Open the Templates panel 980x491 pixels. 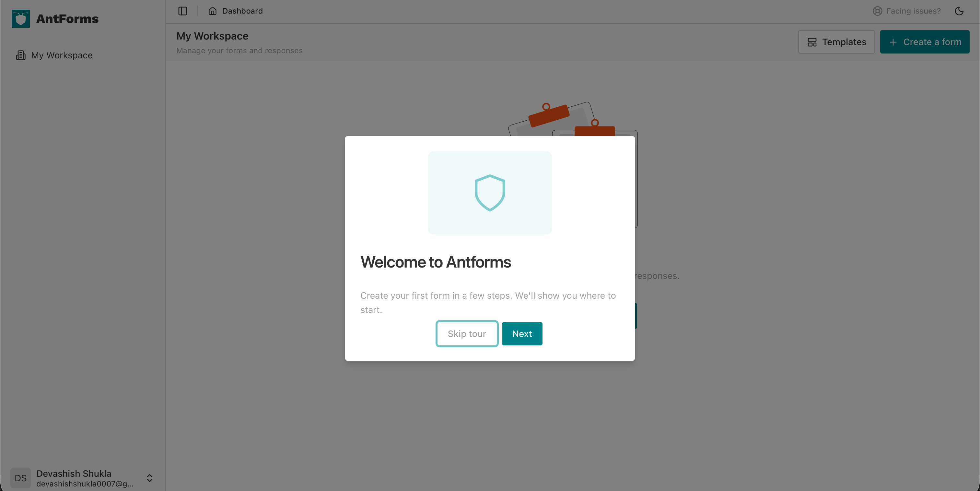pos(836,42)
